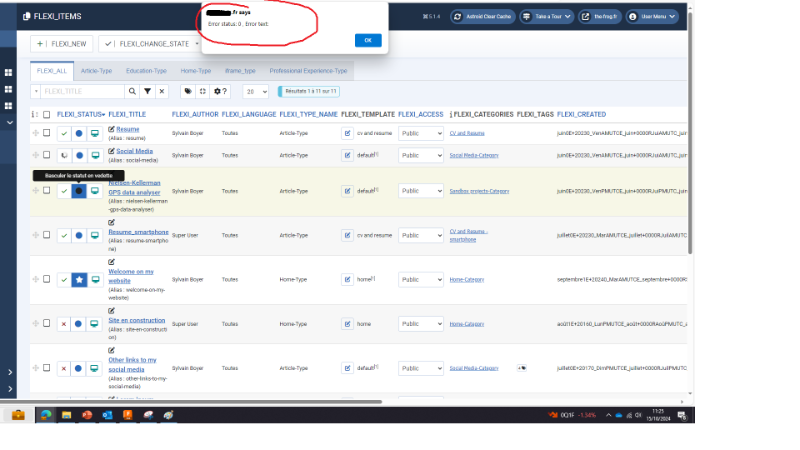
Task: Click the preview monitor icon for Social Media
Action: 95,156
